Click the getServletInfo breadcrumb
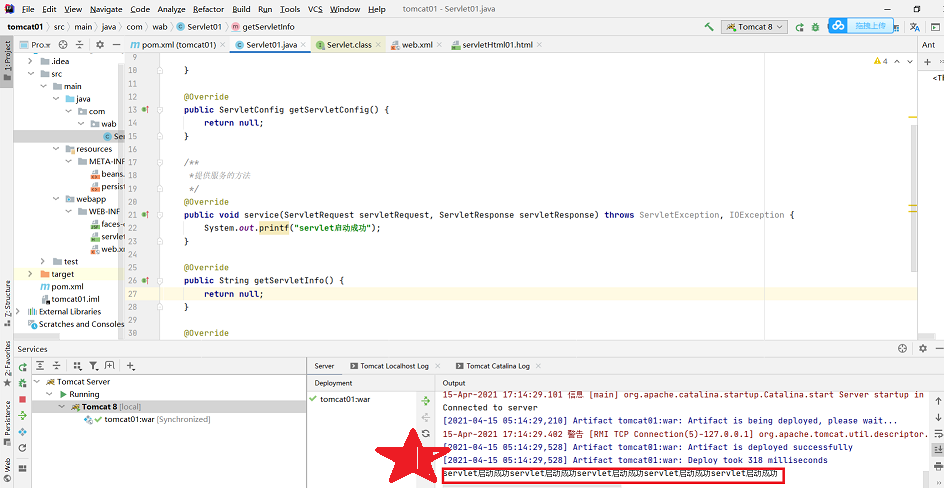 pos(263,26)
